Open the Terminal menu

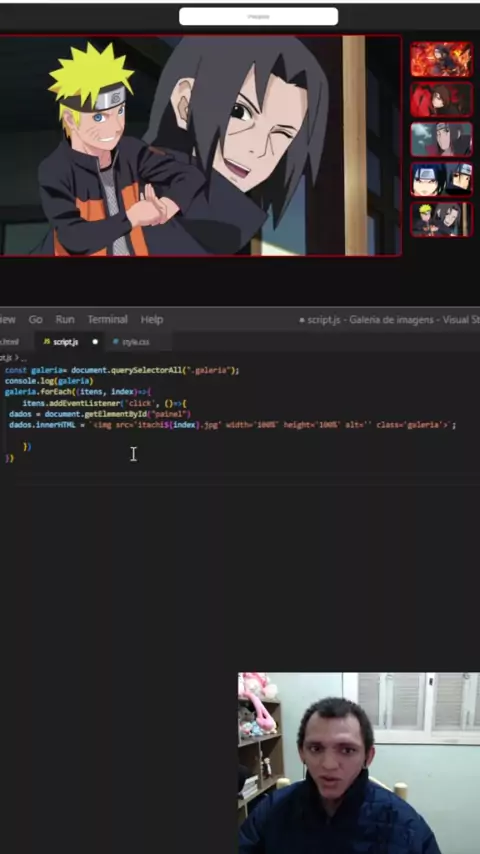pos(107,320)
